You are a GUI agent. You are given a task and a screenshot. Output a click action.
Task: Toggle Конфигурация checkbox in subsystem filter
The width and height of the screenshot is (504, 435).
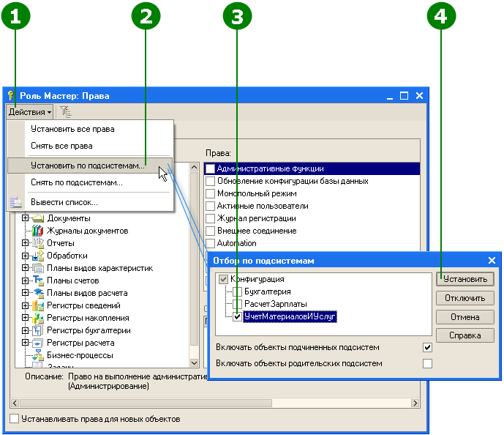point(223,279)
